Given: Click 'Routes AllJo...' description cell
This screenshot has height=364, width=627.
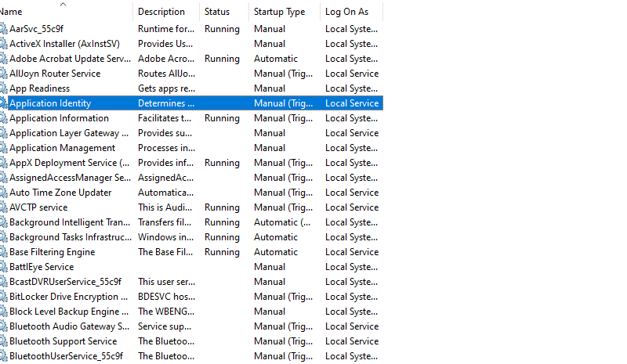Looking at the screenshot, I should point(167,74).
